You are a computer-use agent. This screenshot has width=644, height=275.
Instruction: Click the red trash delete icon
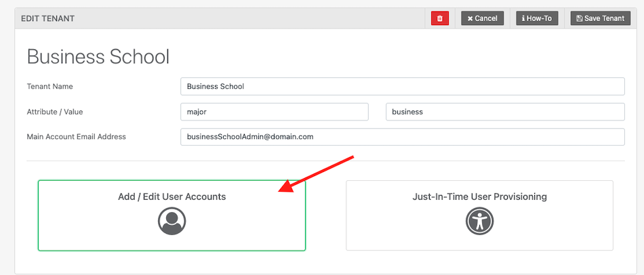(x=439, y=18)
